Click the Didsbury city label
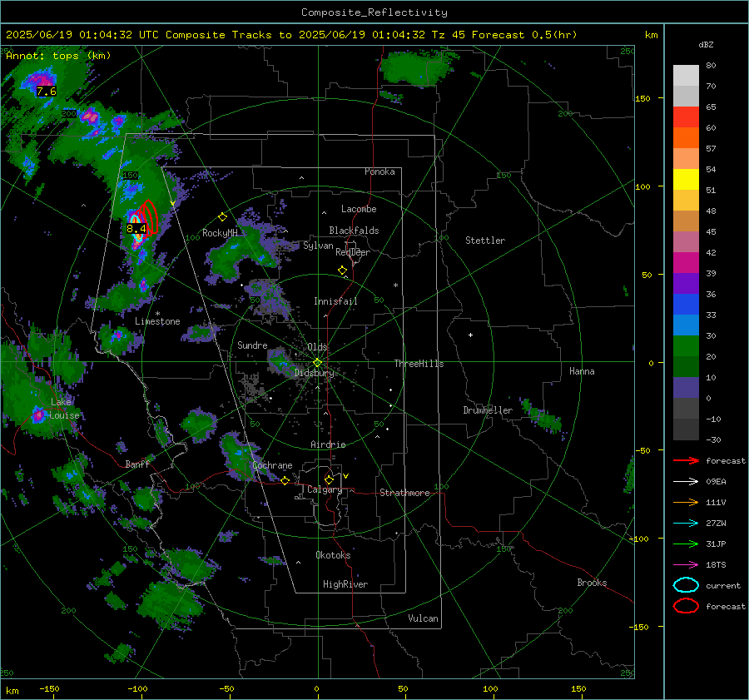 pyautogui.click(x=314, y=373)
